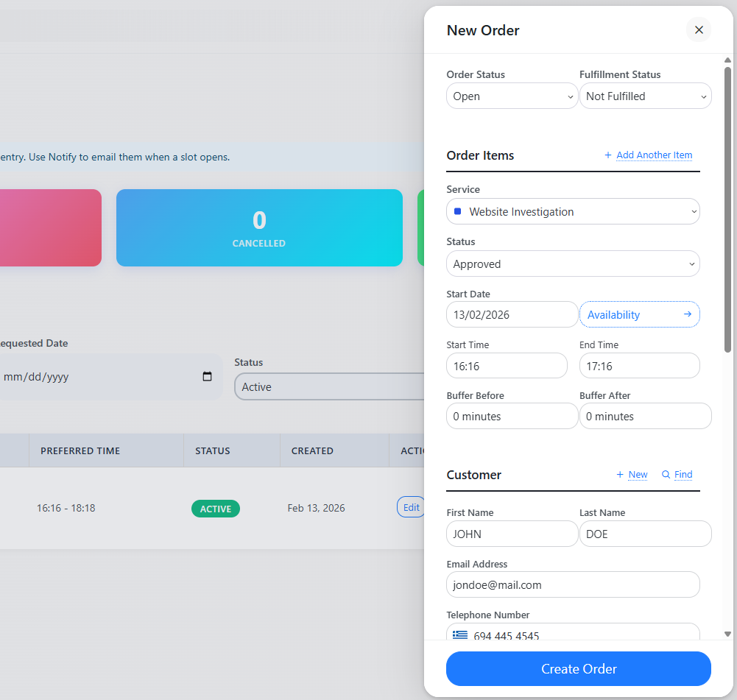Click the calendar icon in Requested Date field

207,377
